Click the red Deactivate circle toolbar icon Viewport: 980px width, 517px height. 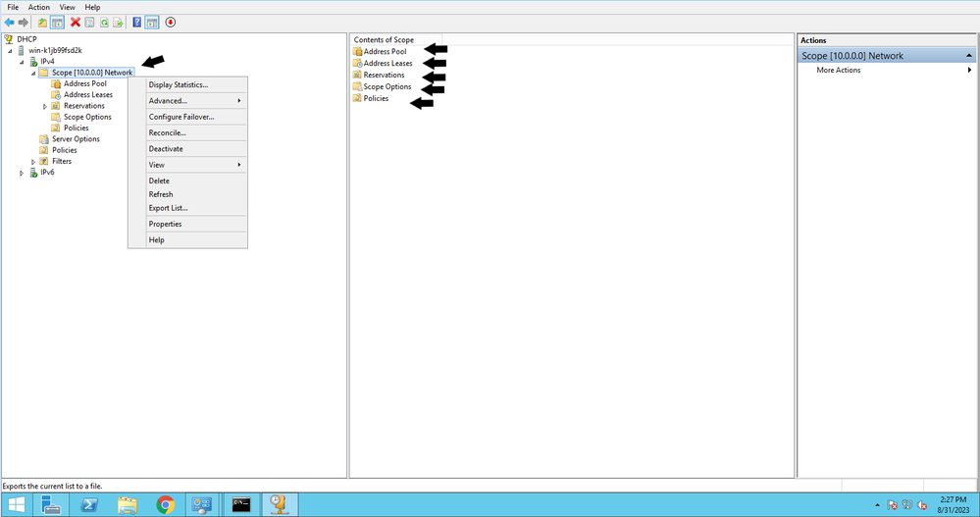coord(171,22)
